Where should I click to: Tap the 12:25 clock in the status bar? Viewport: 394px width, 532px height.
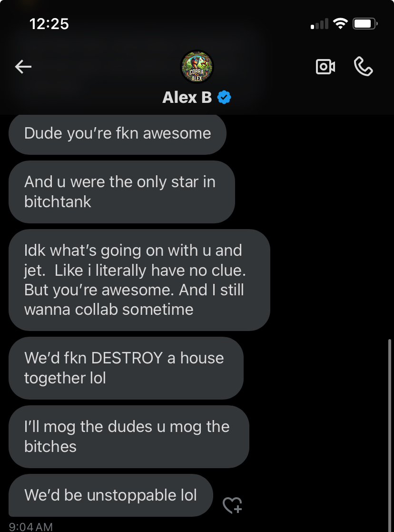tap(49, 24)
